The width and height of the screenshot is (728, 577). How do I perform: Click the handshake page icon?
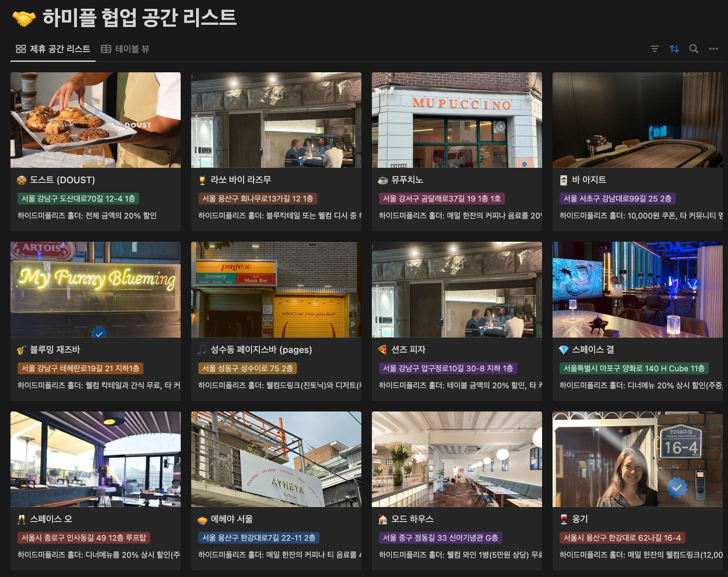[24, 18]
